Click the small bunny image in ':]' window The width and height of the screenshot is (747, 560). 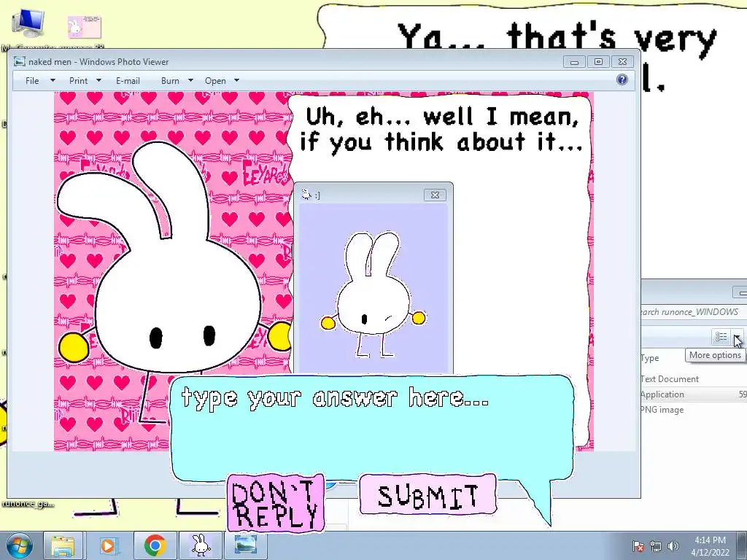373,295
